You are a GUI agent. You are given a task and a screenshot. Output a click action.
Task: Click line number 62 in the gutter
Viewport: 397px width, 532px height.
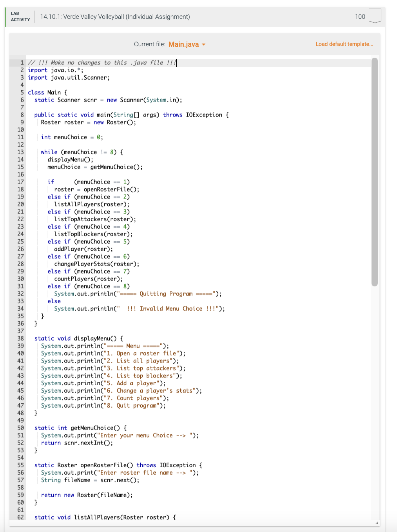[x=20, y=517]
